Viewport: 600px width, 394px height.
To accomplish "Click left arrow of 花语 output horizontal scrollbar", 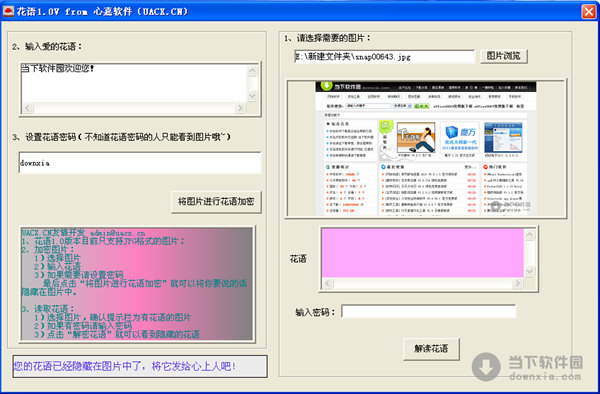I will coord(328,283).
